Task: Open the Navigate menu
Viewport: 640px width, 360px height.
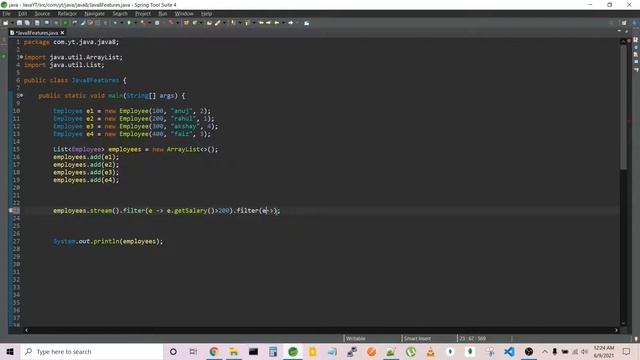Action: pos(95,14)
